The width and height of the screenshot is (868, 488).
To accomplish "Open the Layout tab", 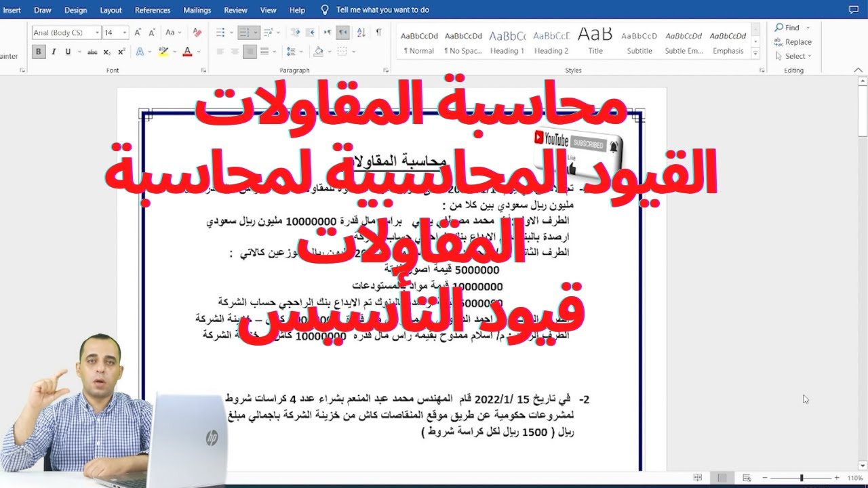I will point(111,10).
